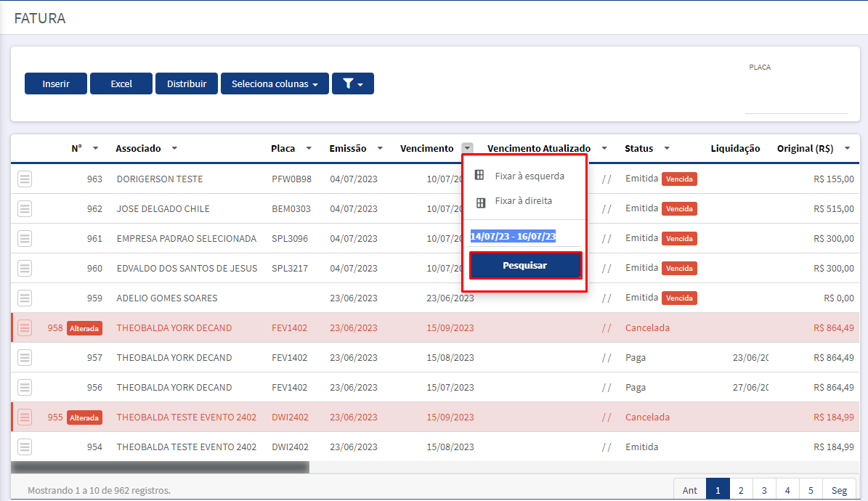
Task: Click the funnel filter icon button
Action: pos(352,83)
